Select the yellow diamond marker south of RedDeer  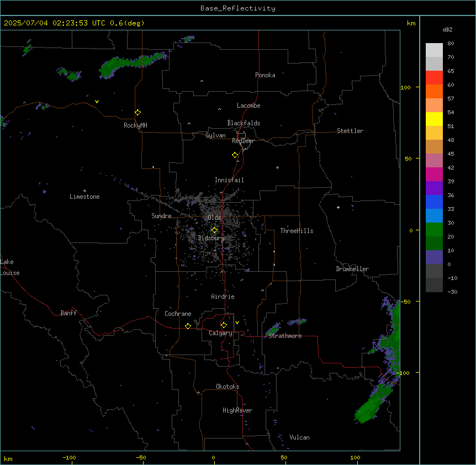(235, 155)
